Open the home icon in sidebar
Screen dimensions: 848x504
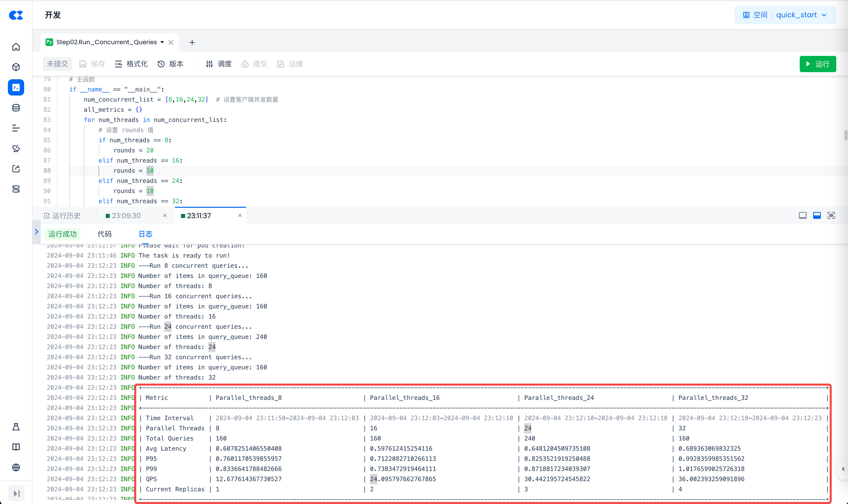pyautogui.click(x=16, y=47)
